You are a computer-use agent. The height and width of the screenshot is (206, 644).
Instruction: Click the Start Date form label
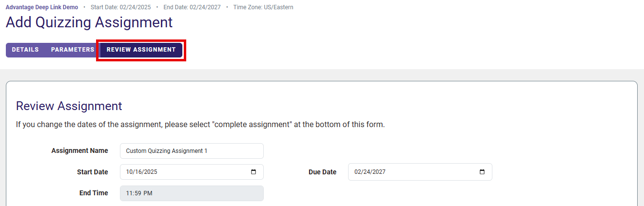93,172
